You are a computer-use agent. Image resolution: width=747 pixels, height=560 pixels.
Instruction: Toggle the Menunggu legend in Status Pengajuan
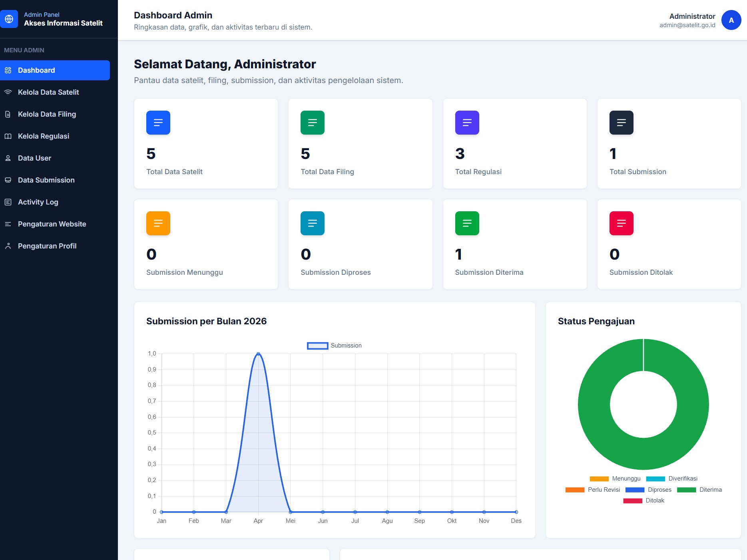pyautogui.click(x=615, y=479)
